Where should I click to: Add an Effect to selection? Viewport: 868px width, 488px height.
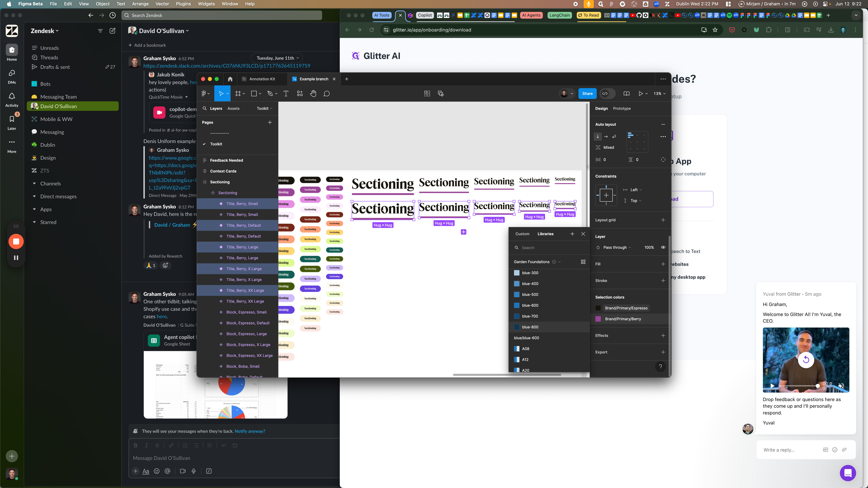pos(663,335)
